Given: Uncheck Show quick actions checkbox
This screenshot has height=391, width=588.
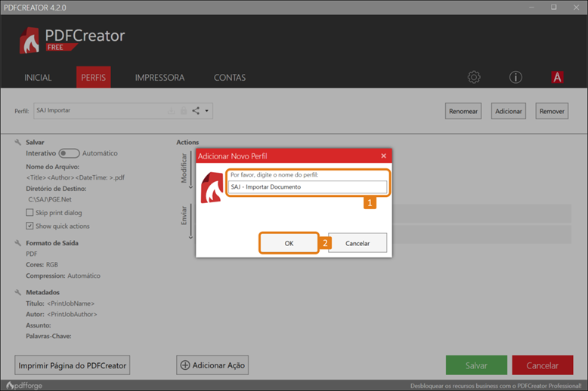Looking at the screenshot, I should [29, 226].
